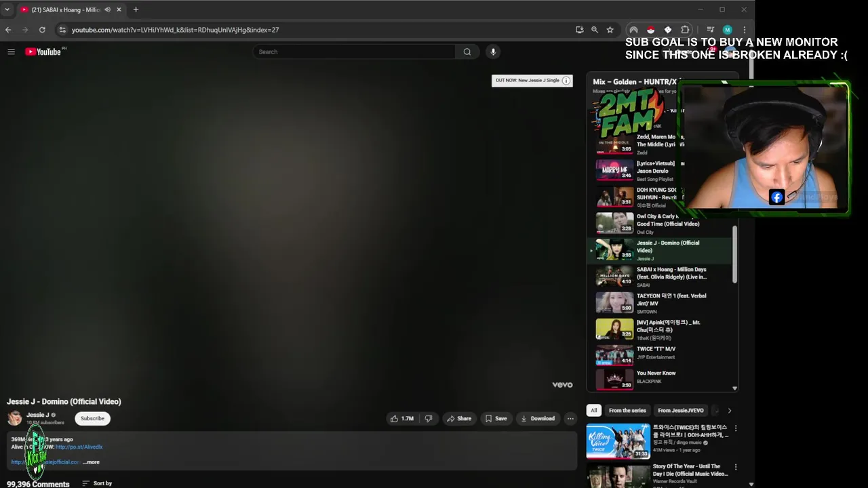The image size is (868, 488).
Task: Click the video title Jessie J - Domino
Action: pos(64,402)
